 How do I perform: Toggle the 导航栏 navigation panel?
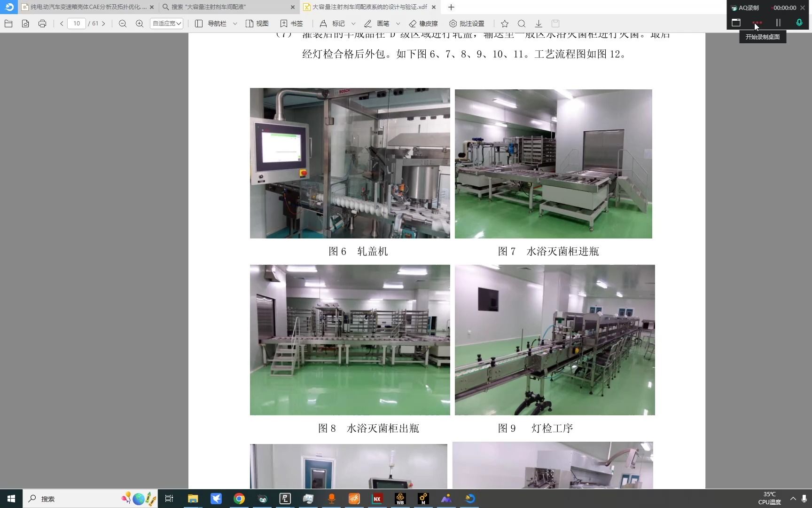tap(211, 24)
